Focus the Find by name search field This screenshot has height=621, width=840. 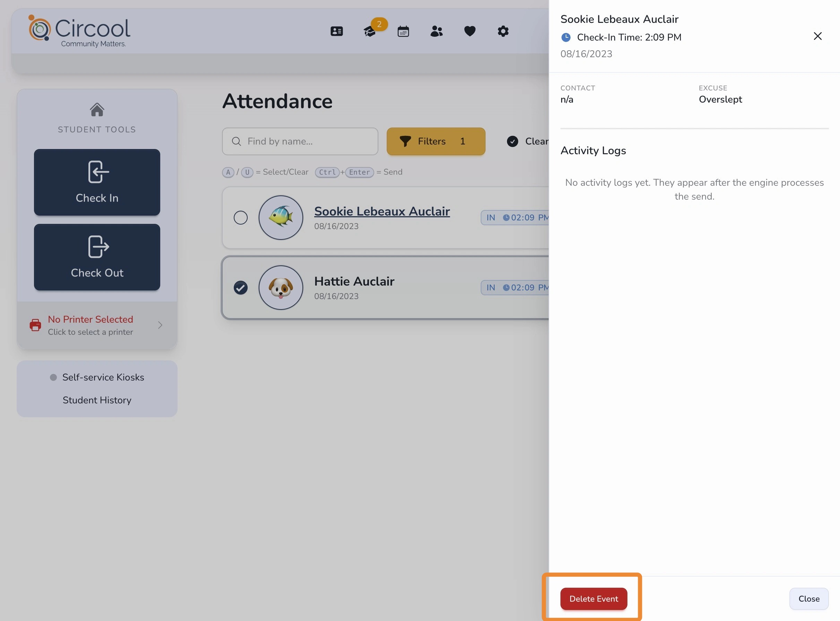(300, 141)
